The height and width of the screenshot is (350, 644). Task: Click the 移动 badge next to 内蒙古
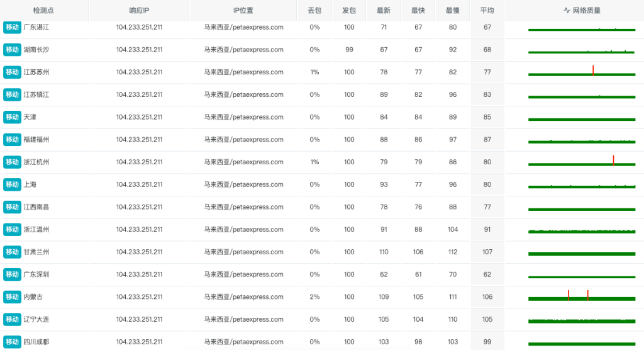click(x=12, y=296)
